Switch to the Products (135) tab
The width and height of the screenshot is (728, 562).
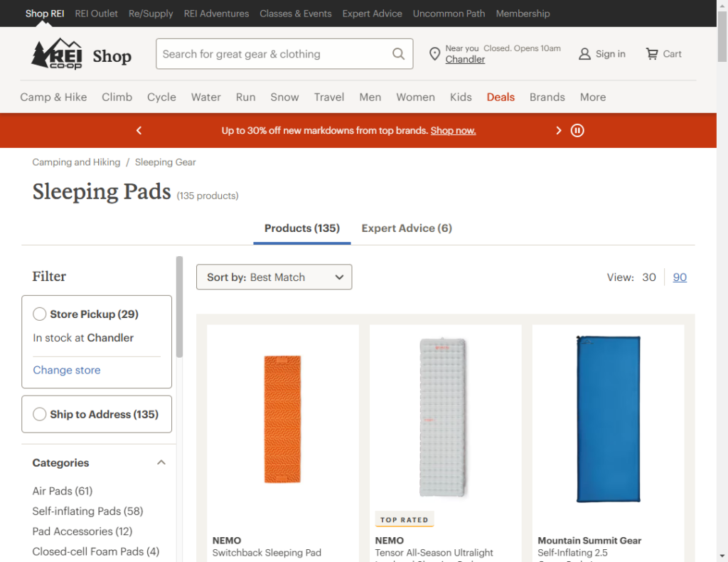click(x=301, y=228)
